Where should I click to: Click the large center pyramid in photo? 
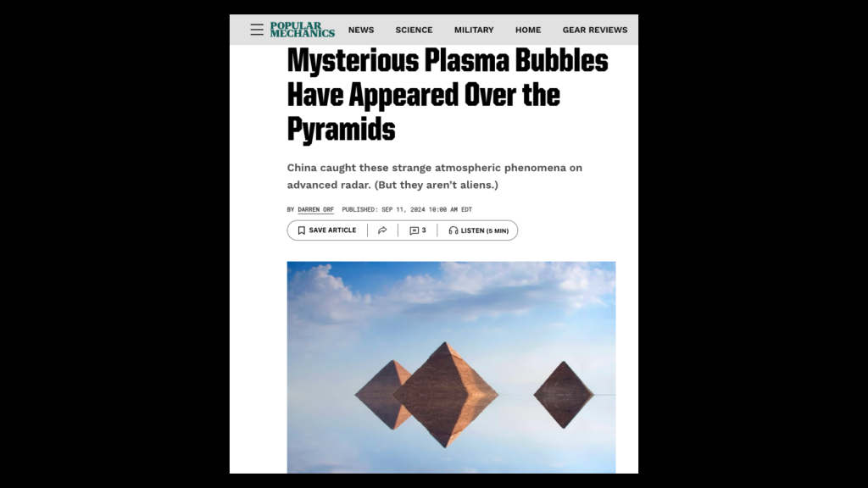click(446, 395)
